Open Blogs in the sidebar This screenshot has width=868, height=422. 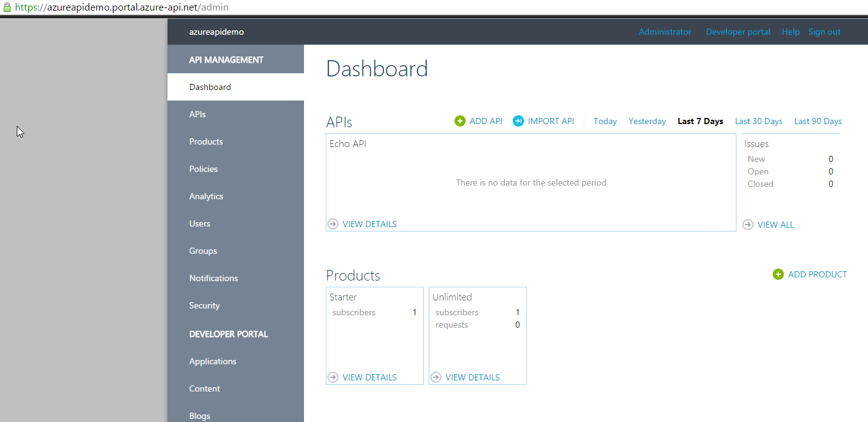[236, 415]
